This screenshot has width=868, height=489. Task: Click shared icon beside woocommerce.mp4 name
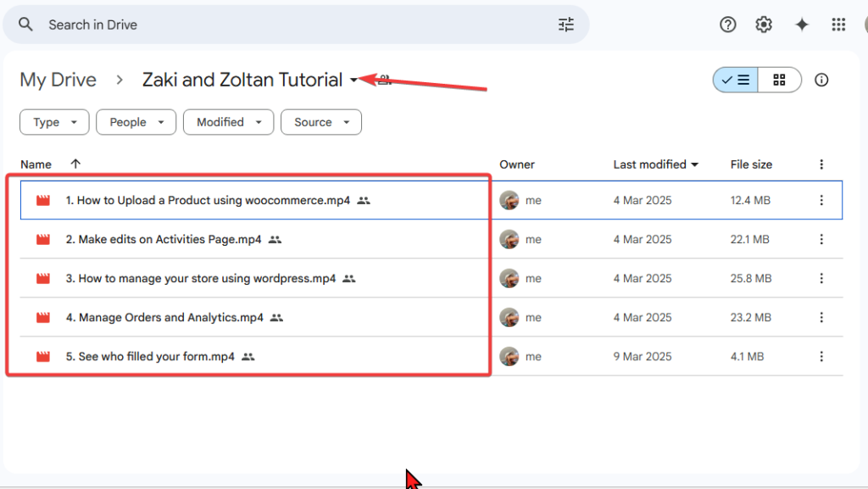click(364, 201)
